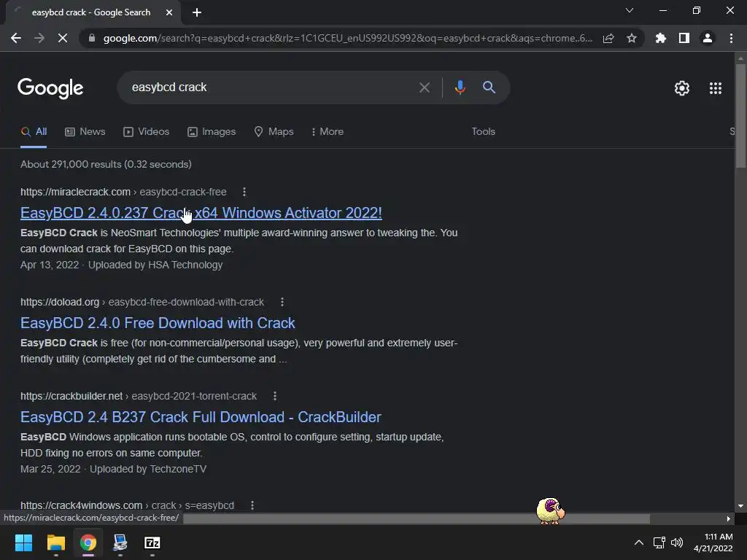Switch to the News tab
This screenshot has height=560, width=747.
(85, 131)
